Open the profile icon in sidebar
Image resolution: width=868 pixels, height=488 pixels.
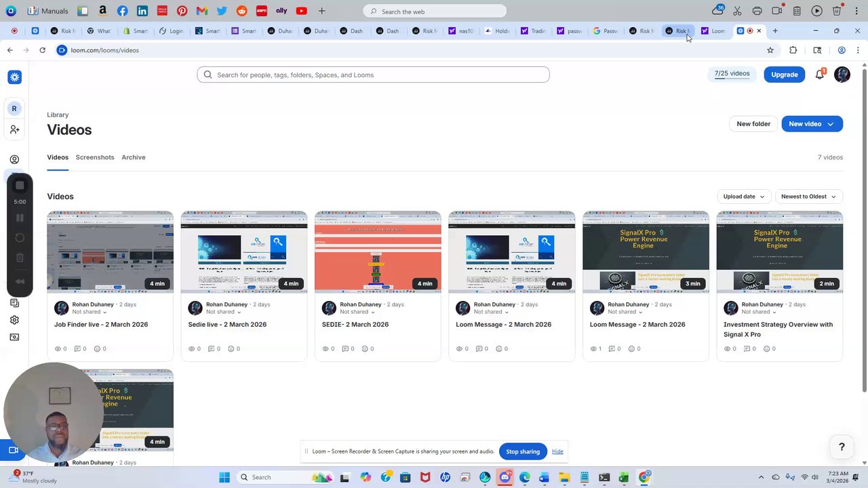(14, 160)
